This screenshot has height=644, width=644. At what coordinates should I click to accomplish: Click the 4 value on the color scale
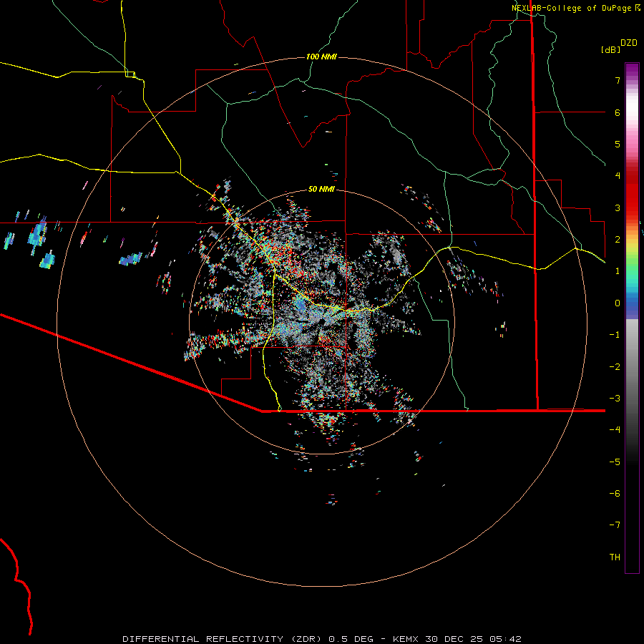[x=618, y=176]
